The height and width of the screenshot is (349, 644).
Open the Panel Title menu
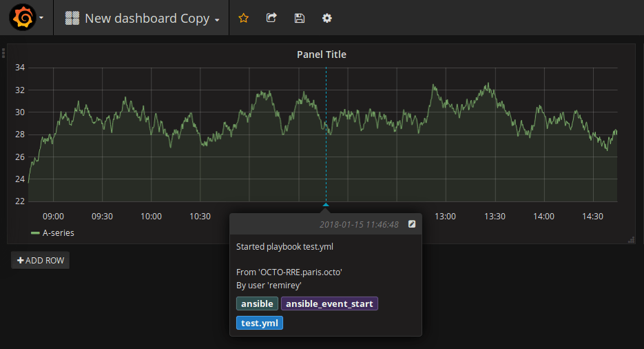pyautogui.click(x=321, y=54)
